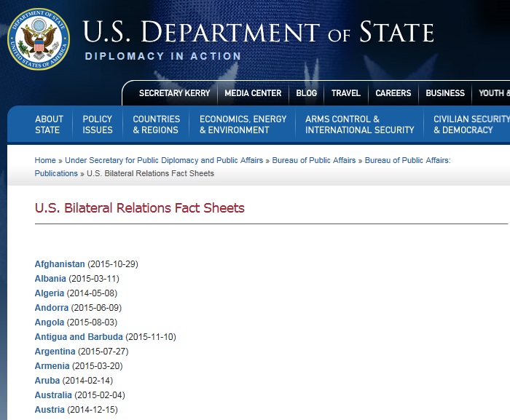Select the Careers menu item
Screen dimensions: 510x420
pos(393,93)
